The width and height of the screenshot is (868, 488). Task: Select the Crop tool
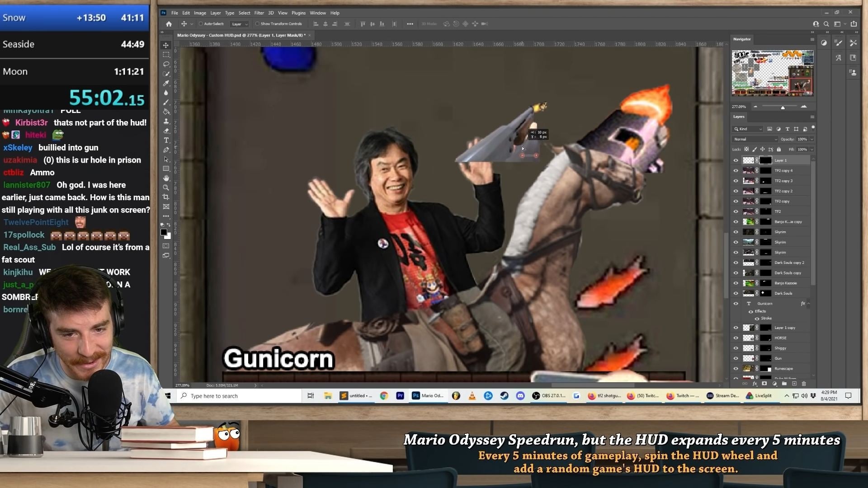[x=166, y=196]
